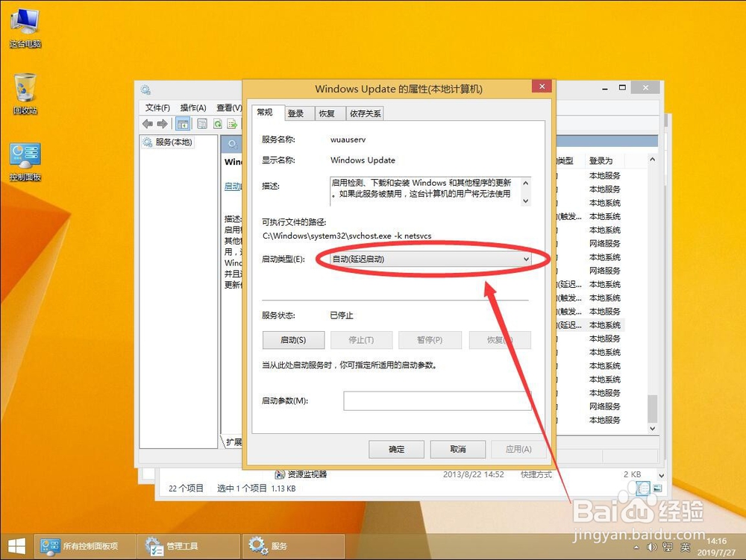Screen dimensions: 746x560
Task: Maximize the Services window
Action: [x=622, y=87]
